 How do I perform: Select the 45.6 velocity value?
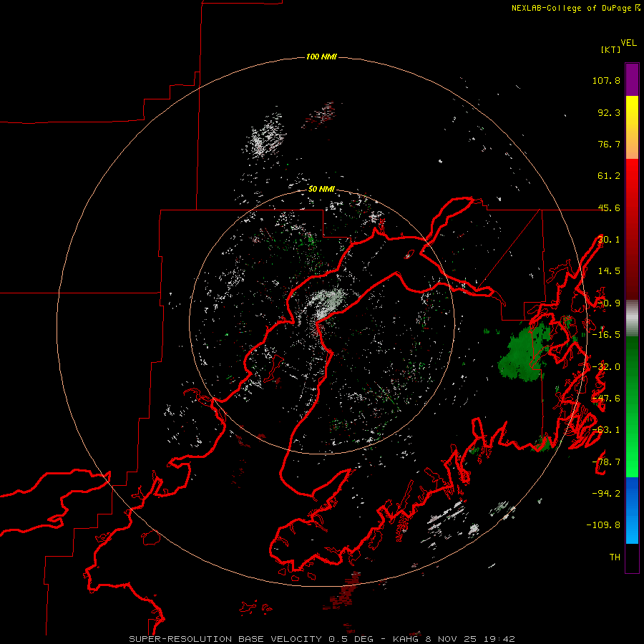coord(609,208)
